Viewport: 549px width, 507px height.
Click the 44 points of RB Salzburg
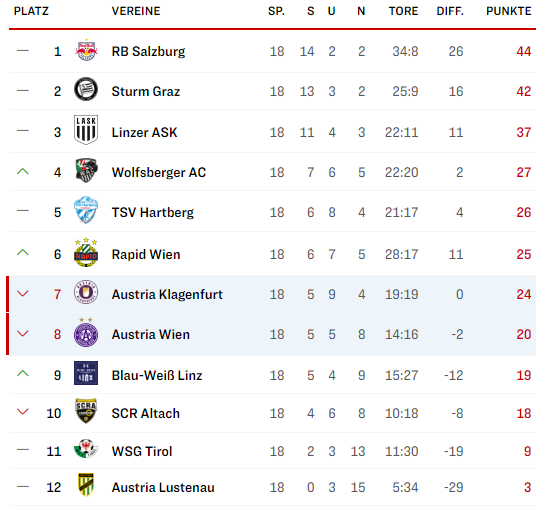point(524,51)
